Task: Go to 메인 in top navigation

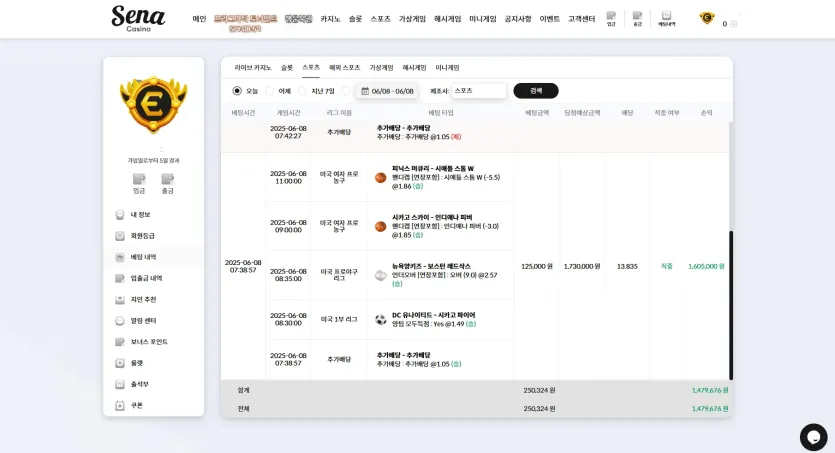Action: pyautogui.click(x=199, y=19)
